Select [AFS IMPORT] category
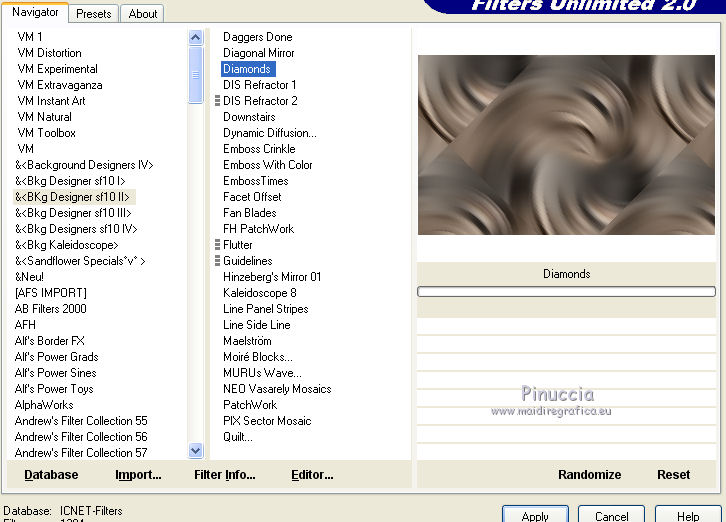 click(51, 293)
